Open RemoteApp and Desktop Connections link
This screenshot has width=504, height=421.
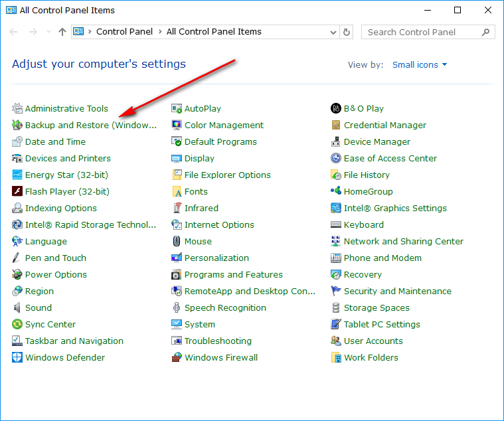pyautogui.click(x=250, y=291)
